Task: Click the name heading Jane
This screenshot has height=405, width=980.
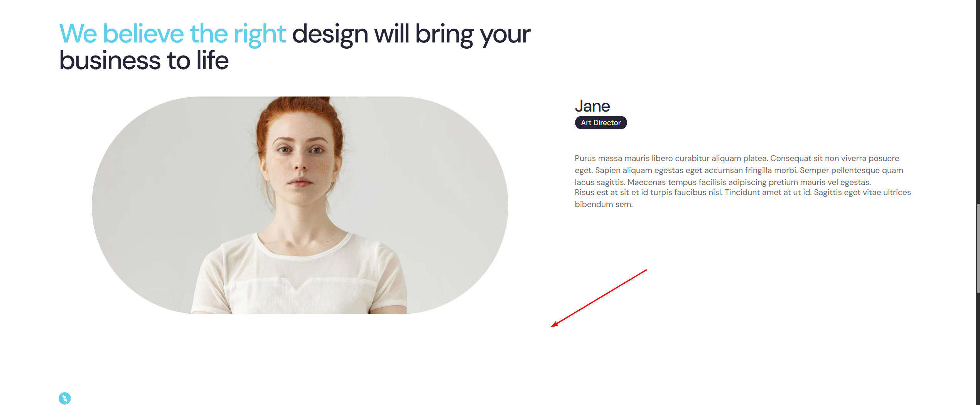Action: click(592, 106)
